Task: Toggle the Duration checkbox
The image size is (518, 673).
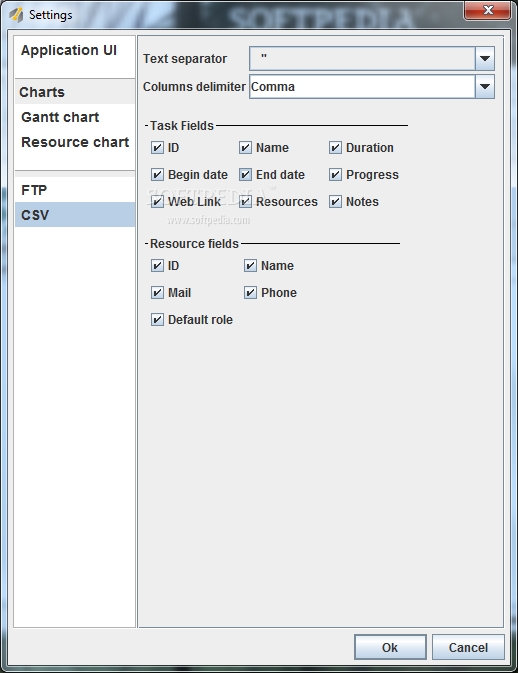Action: (x=336, y=148)
